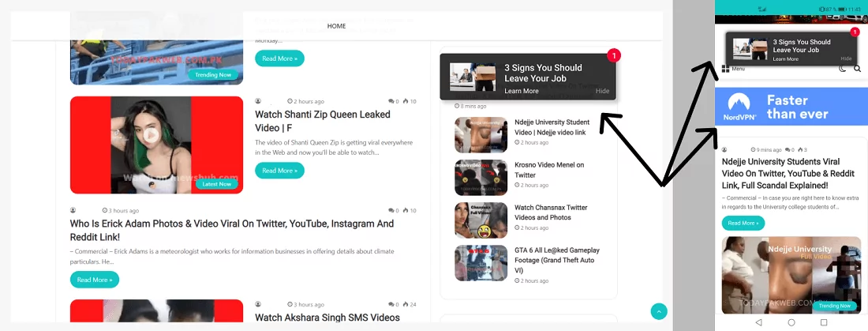Toggle dark mode moon icon in mobile view
The image size is (868, 331).
click(x=843, y=69)
